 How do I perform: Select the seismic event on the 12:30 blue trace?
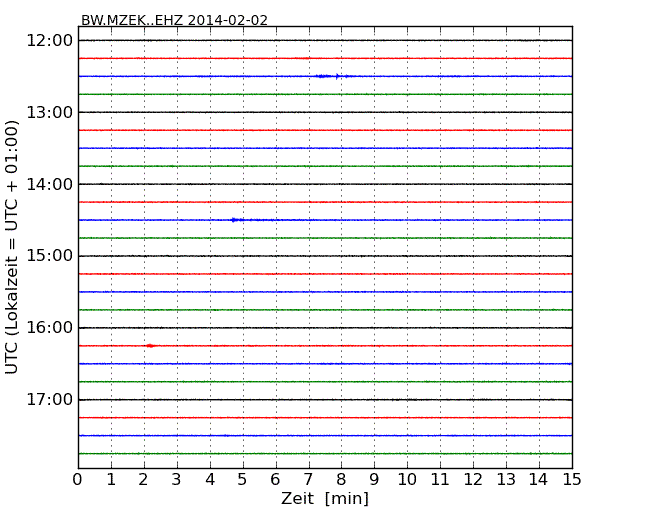328,76
